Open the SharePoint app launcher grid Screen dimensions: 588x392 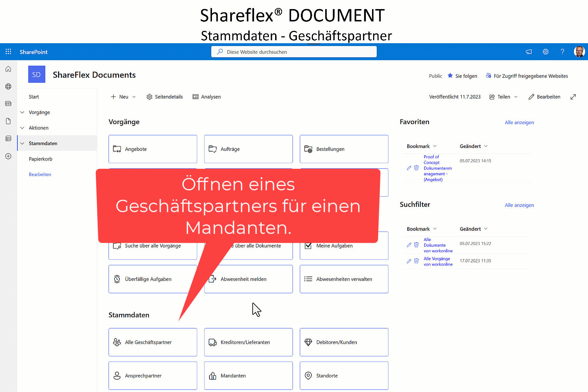coord(8,52)
